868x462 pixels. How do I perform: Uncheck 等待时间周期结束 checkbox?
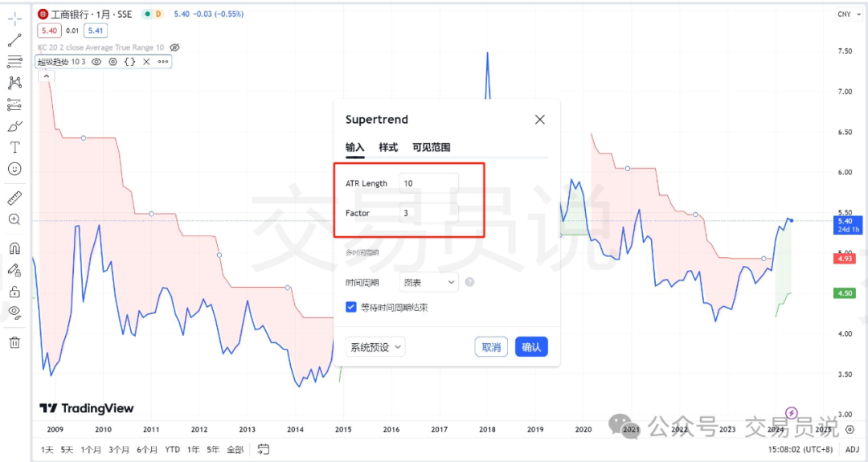351,307
